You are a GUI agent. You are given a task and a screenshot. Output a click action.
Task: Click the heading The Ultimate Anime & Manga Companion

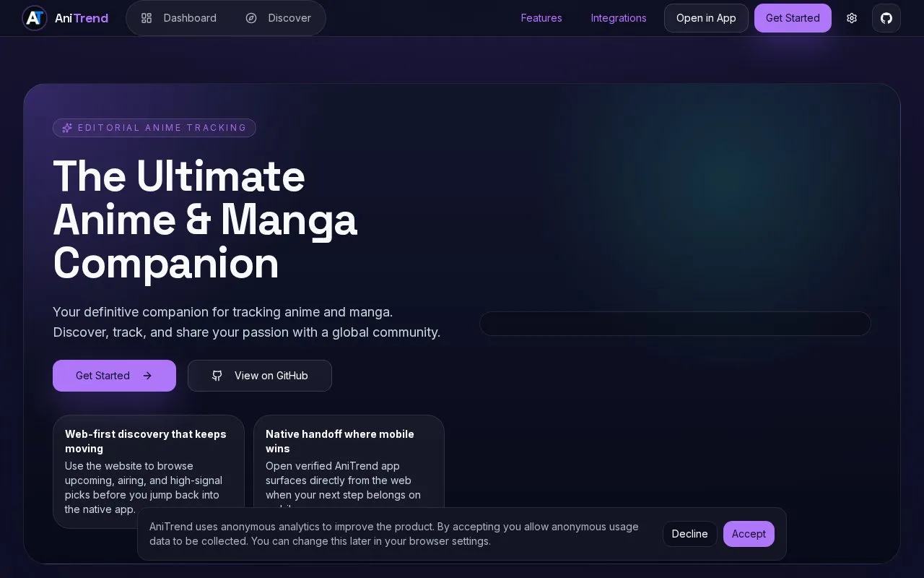pos(205,220)
